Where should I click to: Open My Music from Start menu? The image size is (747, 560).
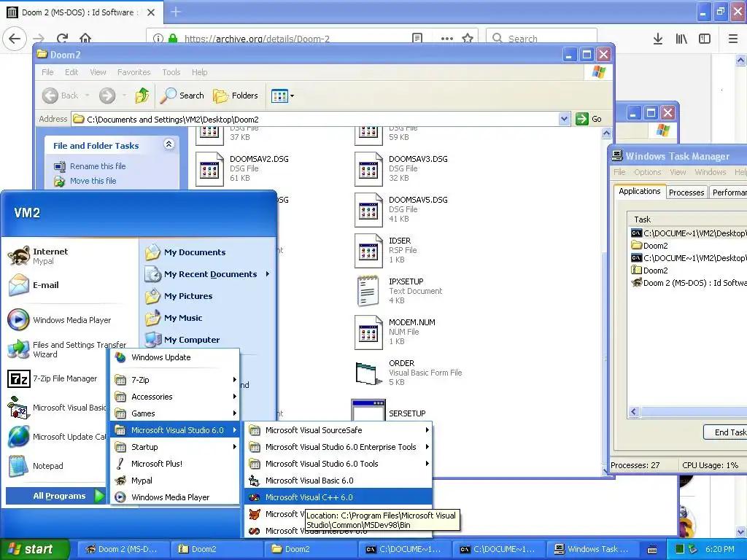tap(208, 318)
